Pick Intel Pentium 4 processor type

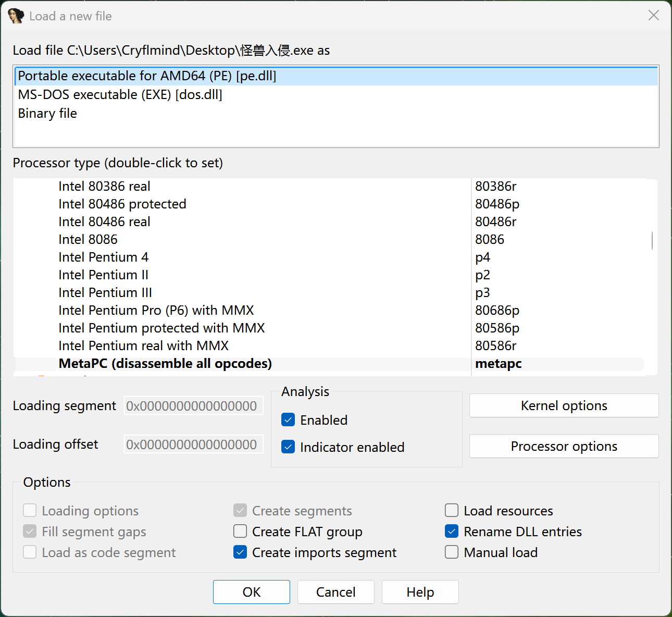(x=104, y=257)
